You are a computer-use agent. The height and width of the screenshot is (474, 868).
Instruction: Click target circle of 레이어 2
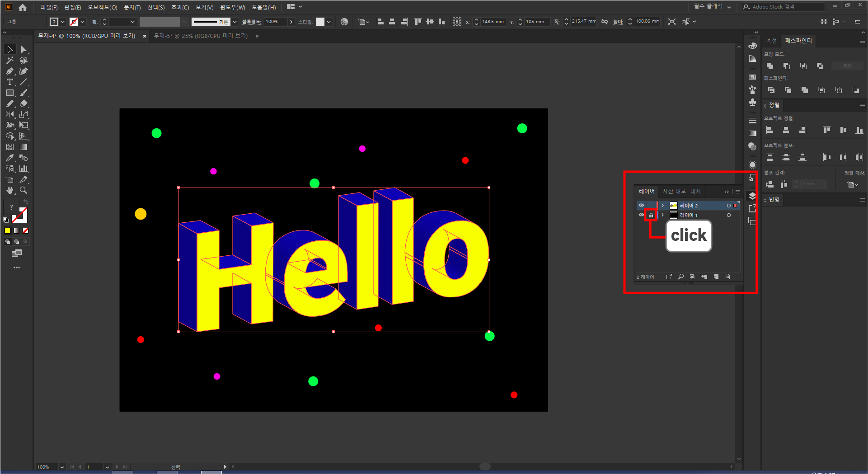728,206
